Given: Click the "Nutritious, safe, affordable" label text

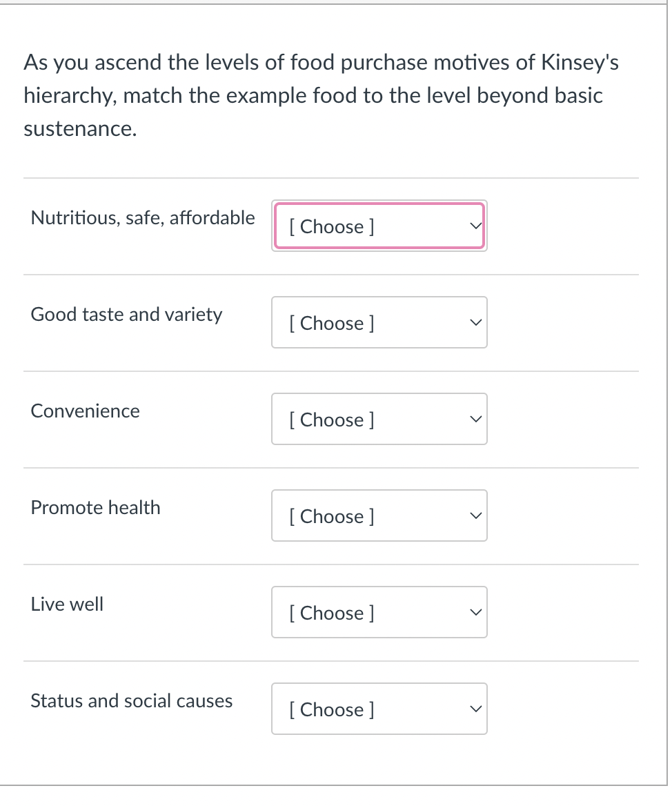Looking at the screenshot, I should pos(143,218).
